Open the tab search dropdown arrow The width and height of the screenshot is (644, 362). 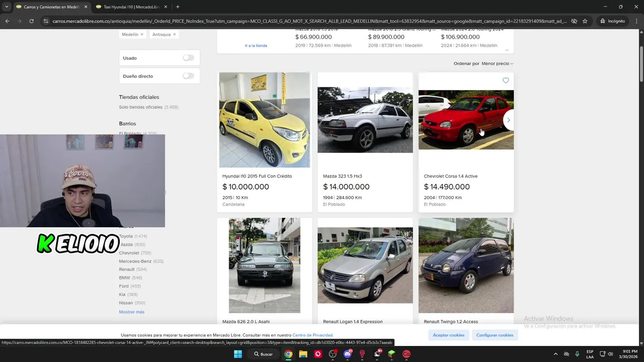[x=6, y=7]
